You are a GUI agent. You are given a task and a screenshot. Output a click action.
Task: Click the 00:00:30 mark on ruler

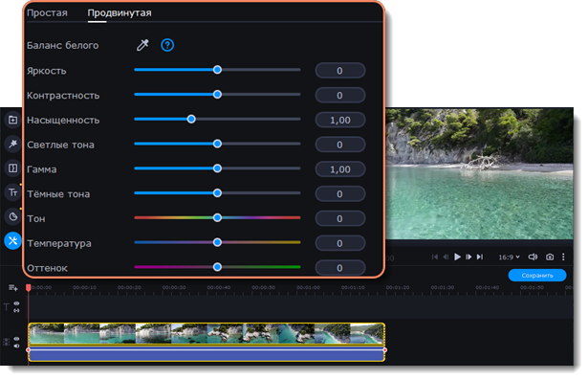tap(174, 287)
